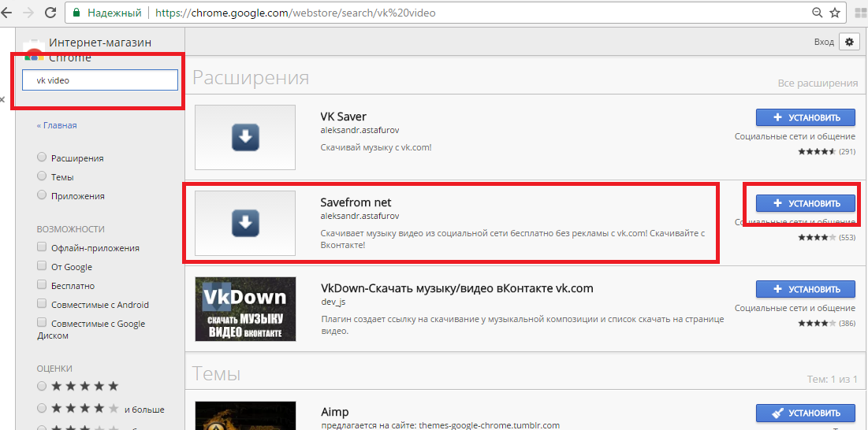Click Социальные сети и общение under VK Saver
The image size is (868, 430).
point(795,136)
